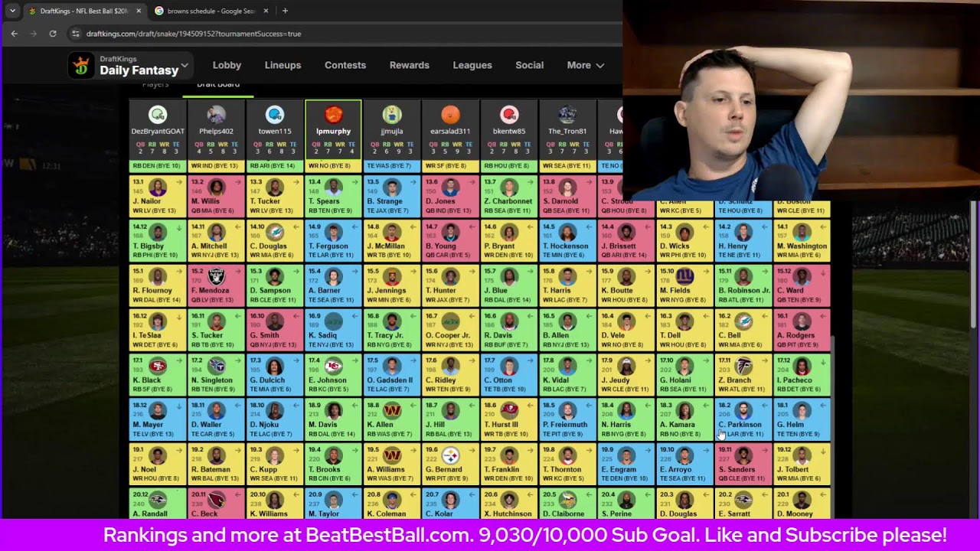Screen dimensions: 980x551
Task: Close the DraftKings NFL Best Ball tab
Action: [139, 11]
